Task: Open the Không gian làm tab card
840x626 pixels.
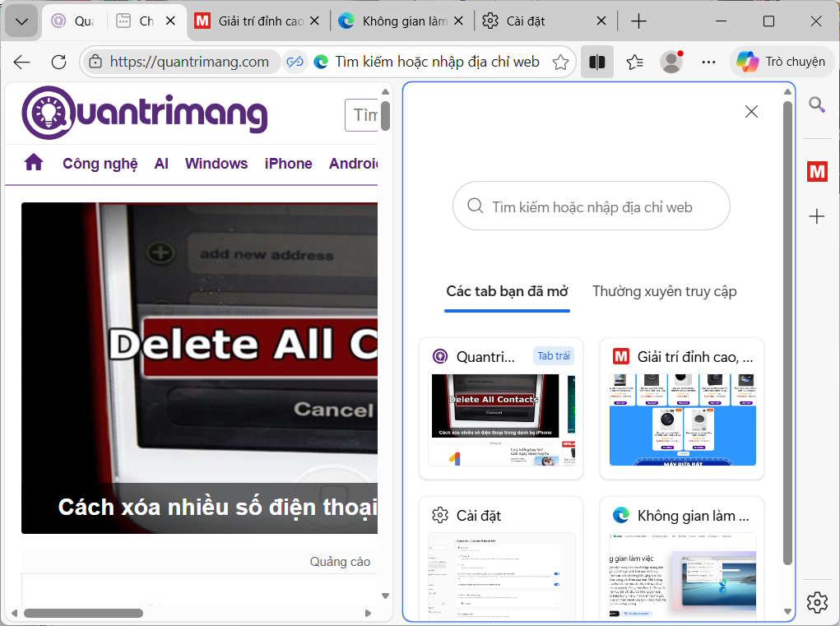Action: 682,558
